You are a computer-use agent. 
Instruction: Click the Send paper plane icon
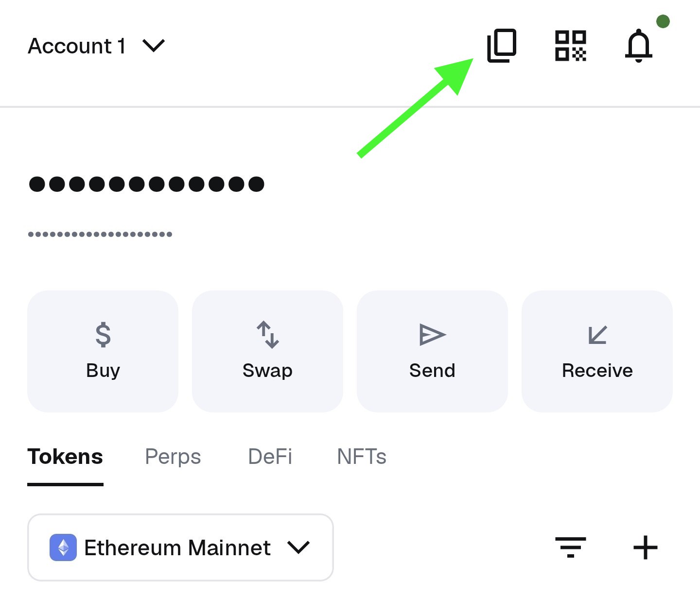coord(432,335)
